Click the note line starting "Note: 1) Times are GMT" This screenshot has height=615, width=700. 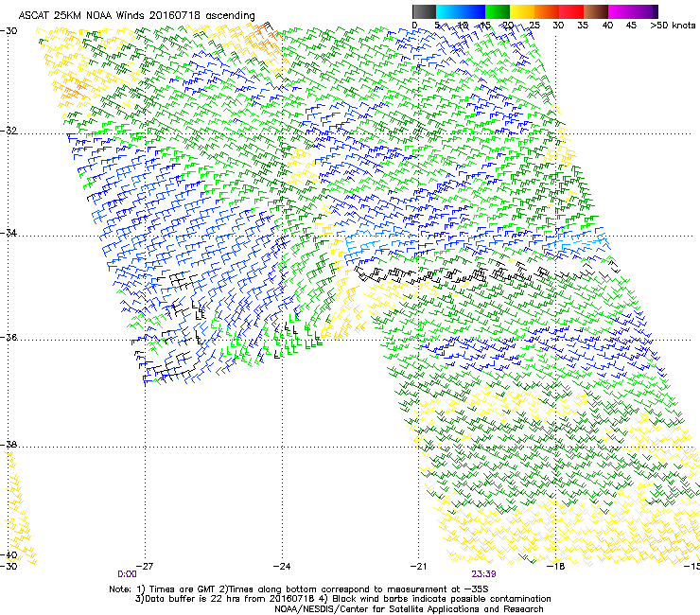click(x=299, y=589)
